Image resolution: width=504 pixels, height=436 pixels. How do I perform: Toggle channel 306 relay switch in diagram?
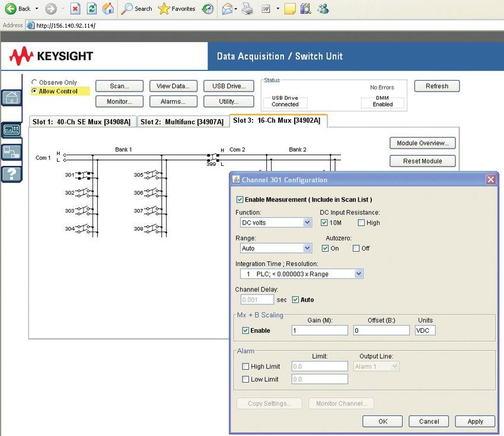(x=154, y=193)
